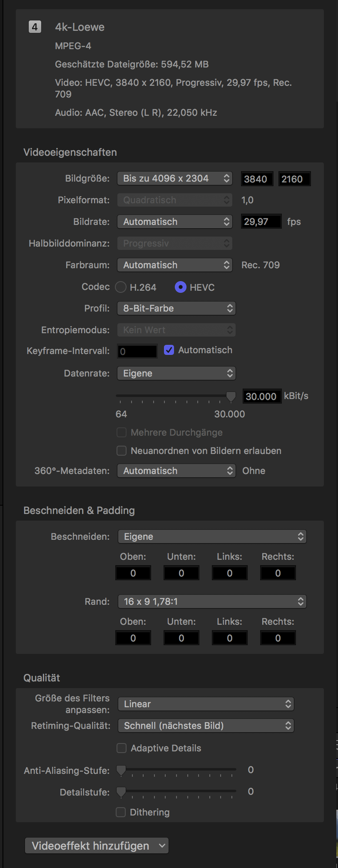Open the Farbraum dropdown

[174, 265]
